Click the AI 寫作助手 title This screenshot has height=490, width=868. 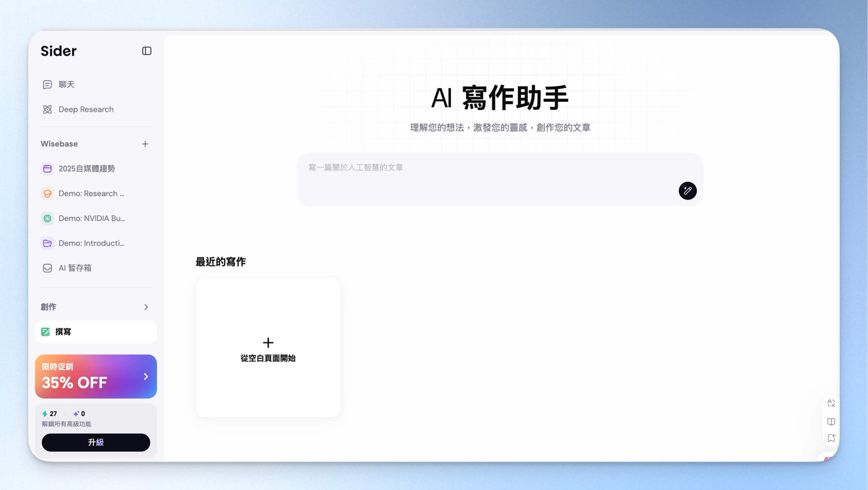500,98
